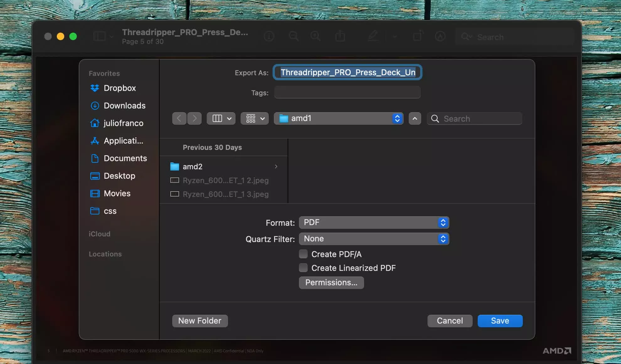The image size is (621, 364).
Task: Go to Applications in the sidebar
Action: pos(123,141)
